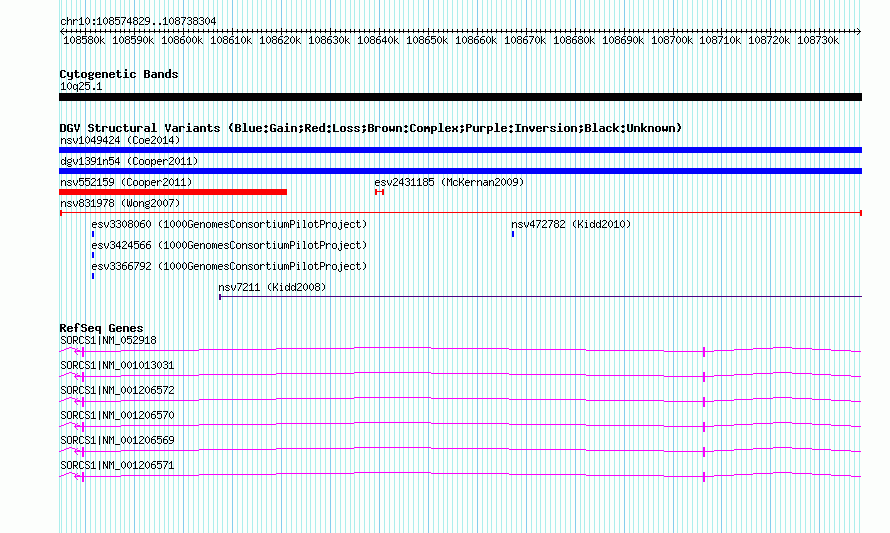Open variant esv3424566 label
Image resolution: width=890 pixels, height=533 pixels.
click(229, 245)
